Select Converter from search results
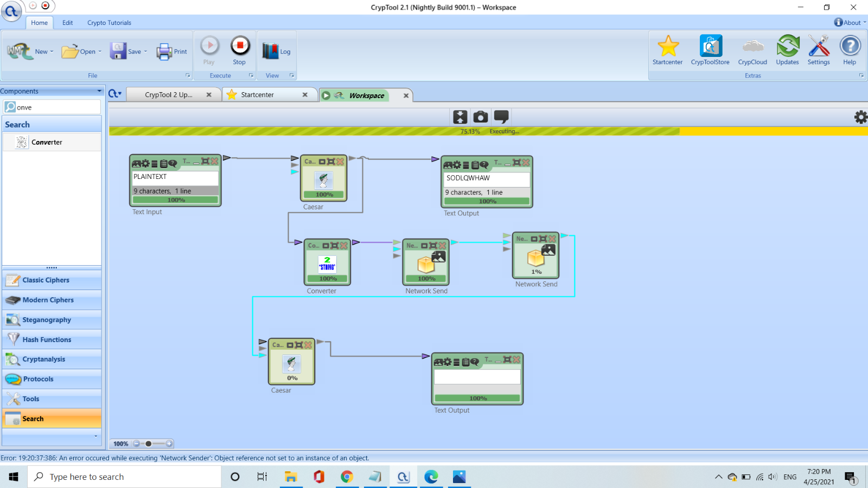Screen dimensions: 868x488 pyautogui.click(x=52, y=142)
